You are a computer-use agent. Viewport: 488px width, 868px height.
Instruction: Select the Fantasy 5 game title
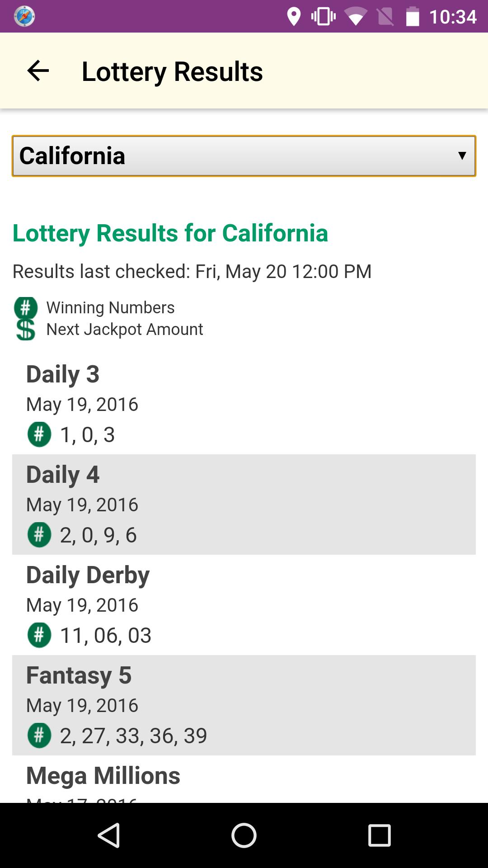[x=79, y=675]
